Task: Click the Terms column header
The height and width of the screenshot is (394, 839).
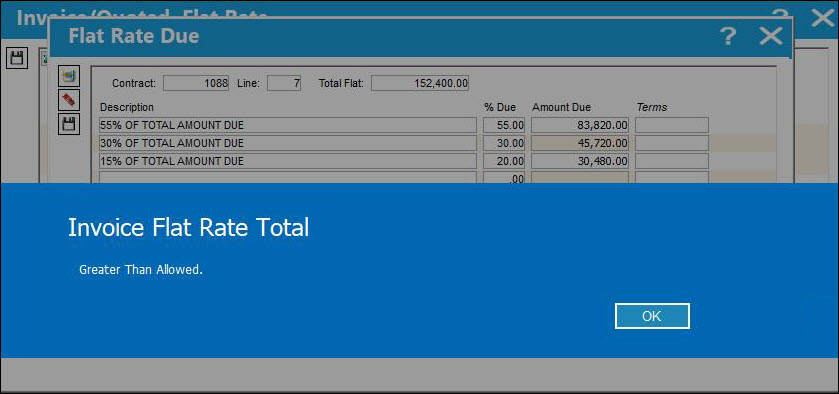Action: (652, 107)
